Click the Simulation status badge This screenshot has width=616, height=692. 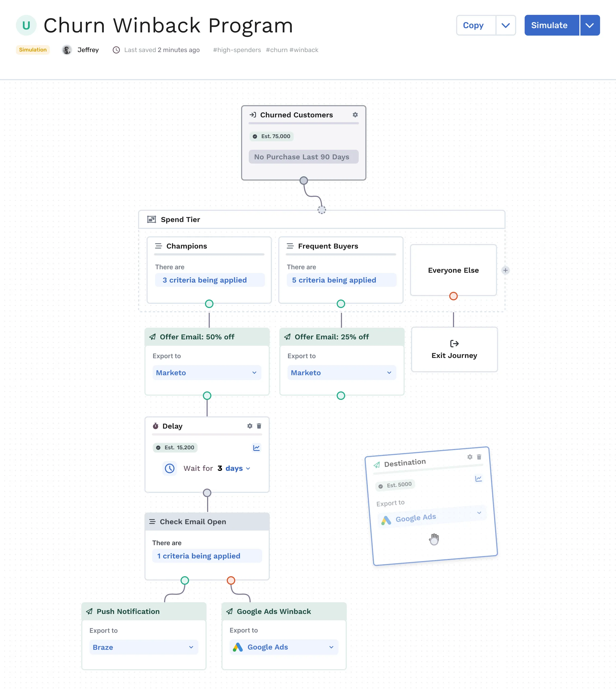point(33,50)
